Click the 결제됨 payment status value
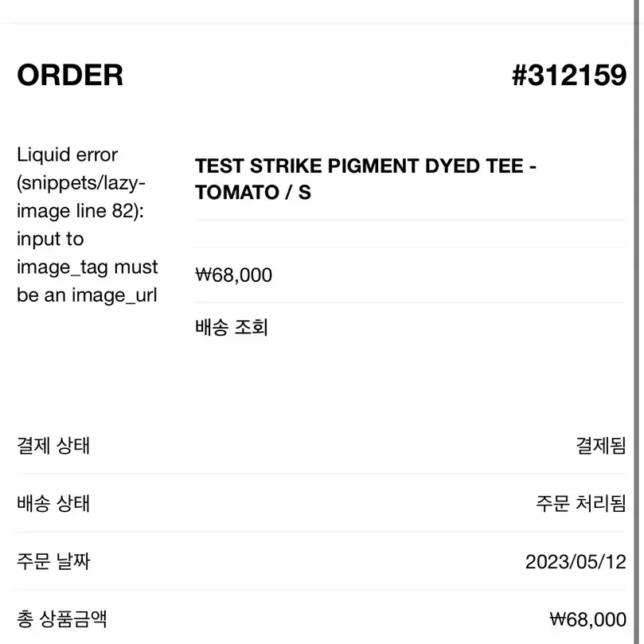The width and height of the screenshot is (644, 644). click(601, 445)
